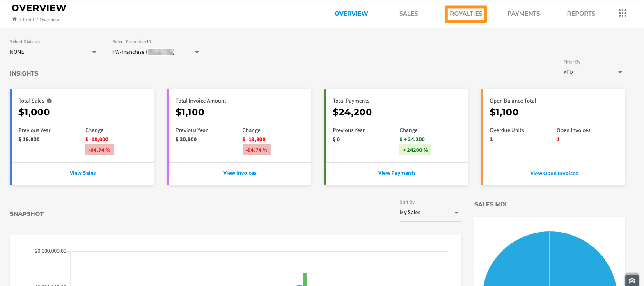Click the -94.74% badge under Total Sales

pyautogui.click(x=99, y=150)
